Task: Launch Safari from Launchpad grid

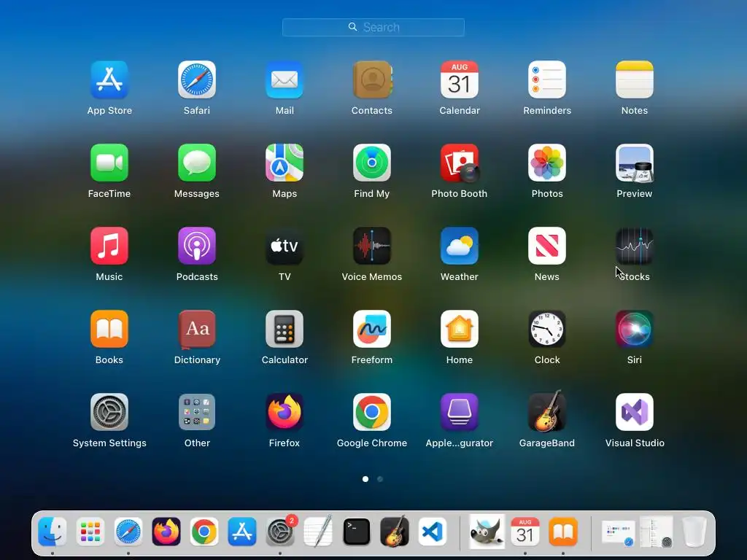Action: click(197, 79)
